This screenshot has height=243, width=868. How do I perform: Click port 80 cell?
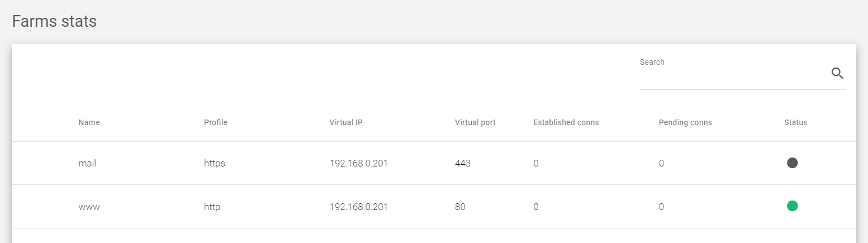460,207
